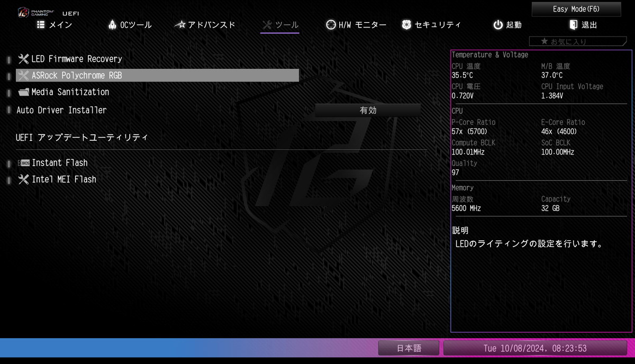Click the ASRock Polychrome RGB tools icon
Viewport: 635px width, 364px height.
23,76
